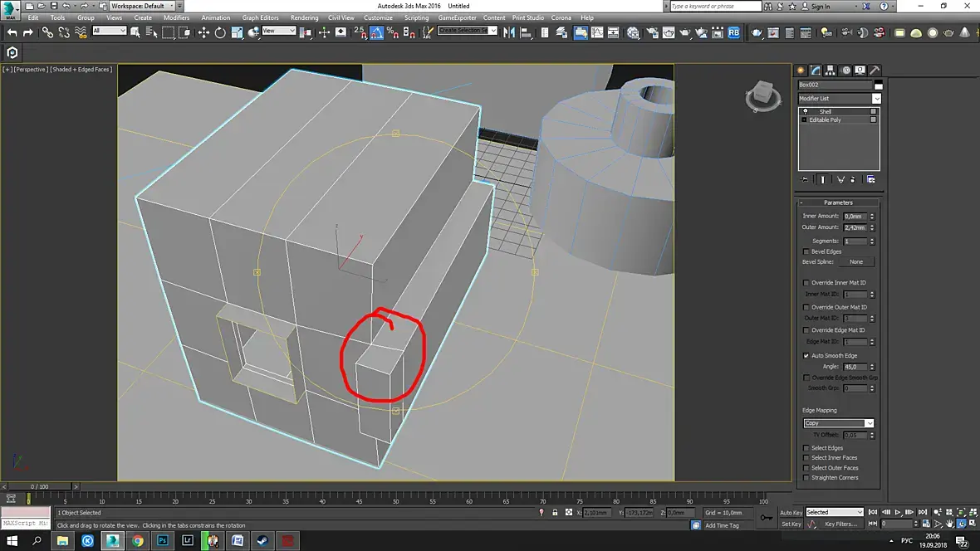Screen dimensions: 980x551
Task: Open Select by Name dialog icon
Action: (x=151, y=32)
